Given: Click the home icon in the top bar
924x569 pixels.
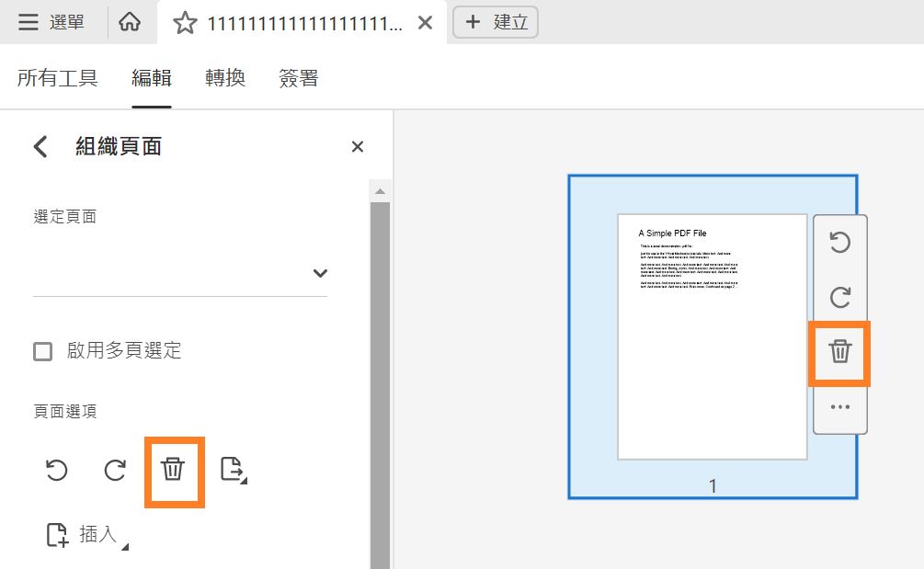Looking at the screenshot, I should pyautogui.click(x=130, y=22).
